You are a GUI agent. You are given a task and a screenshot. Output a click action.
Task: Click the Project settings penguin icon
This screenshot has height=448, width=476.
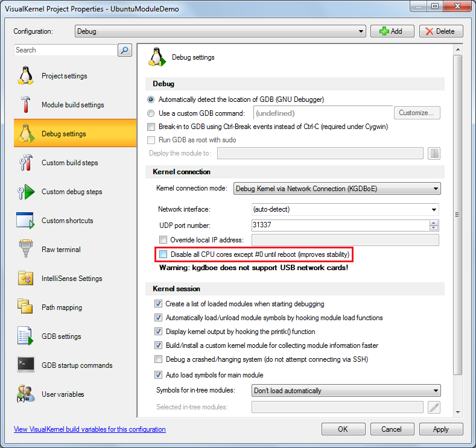25,75
